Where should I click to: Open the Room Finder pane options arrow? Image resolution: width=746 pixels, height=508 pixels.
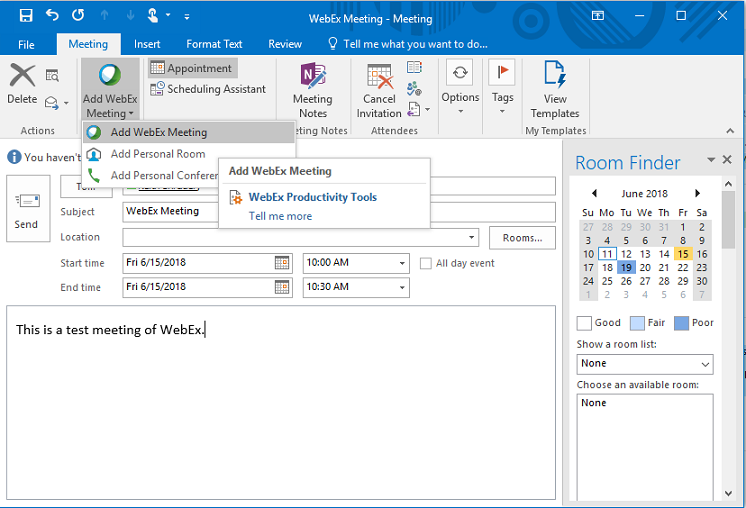point(711,159)
